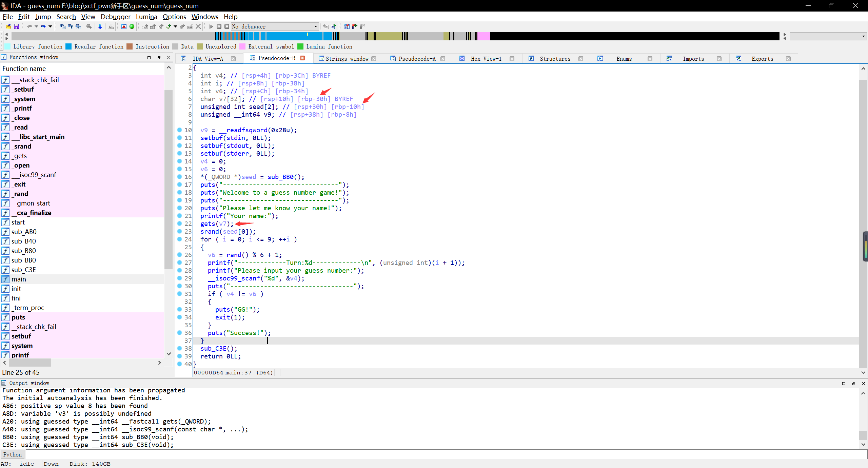
Task: Select the sub_BB0 function entry
Action: coord(23,260)
